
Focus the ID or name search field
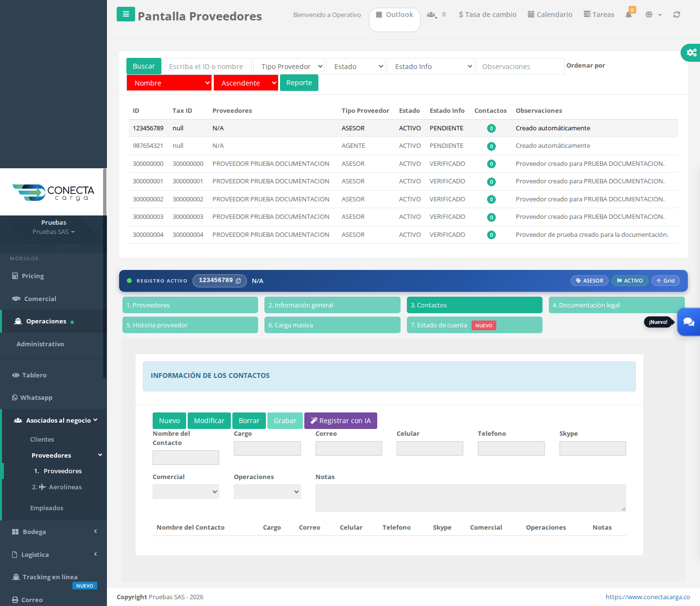pyautogui.click(x=207, y=67)
